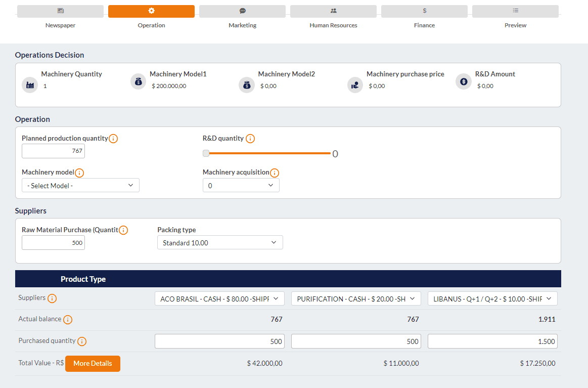
Task: Switch to the Finance tab
Action: [x=424, y=11]
